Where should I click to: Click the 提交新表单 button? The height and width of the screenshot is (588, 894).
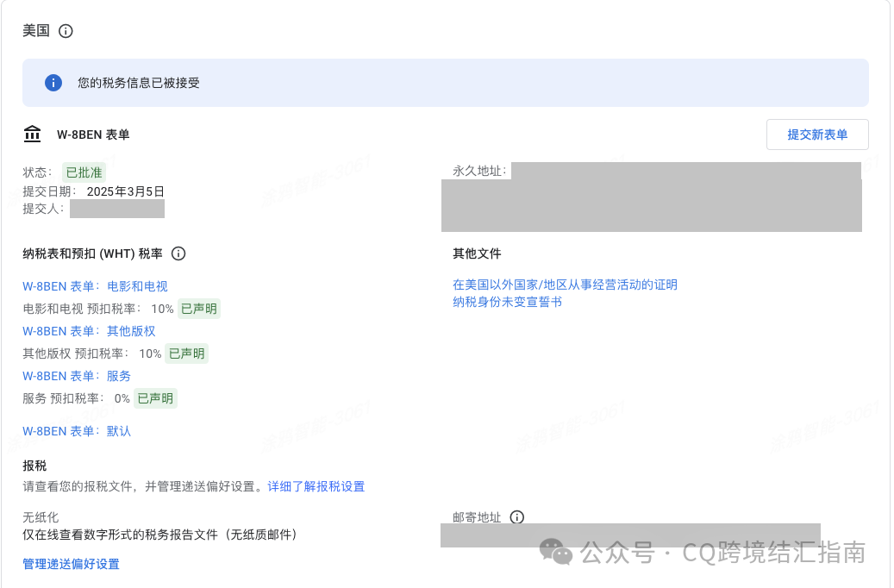click(x=816, y=134)
